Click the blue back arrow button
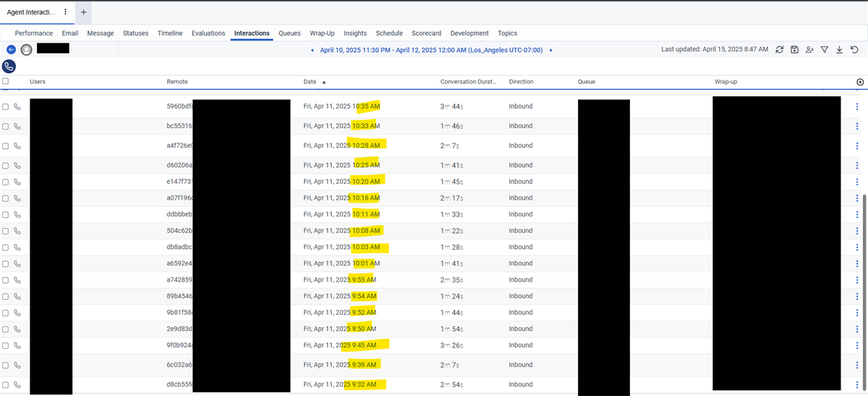This screenshot has height=396, width=868. pos(11,49)
